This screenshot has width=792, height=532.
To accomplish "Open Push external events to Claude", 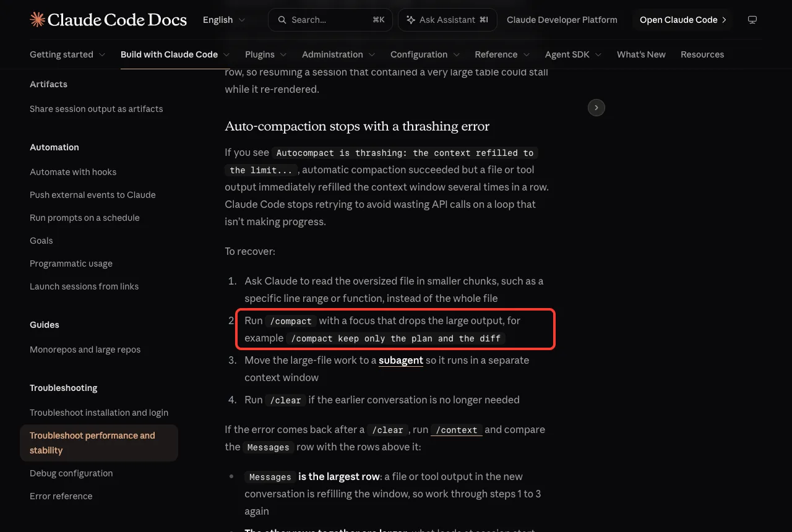I will 93,195.
